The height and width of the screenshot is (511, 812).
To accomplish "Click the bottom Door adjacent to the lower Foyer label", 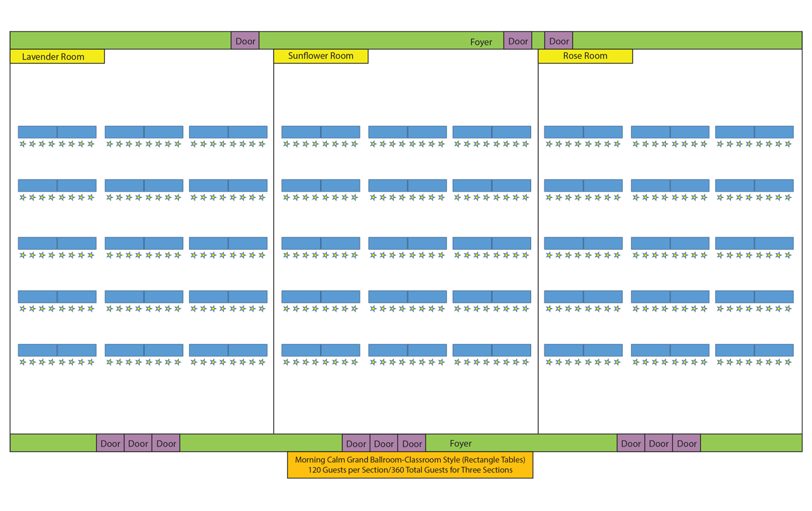I will click(412, 443).
